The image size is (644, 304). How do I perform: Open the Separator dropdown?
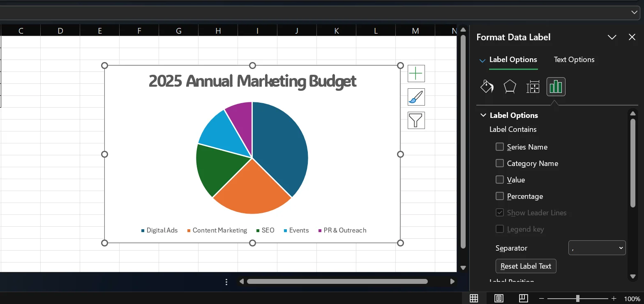pos(597,248)
